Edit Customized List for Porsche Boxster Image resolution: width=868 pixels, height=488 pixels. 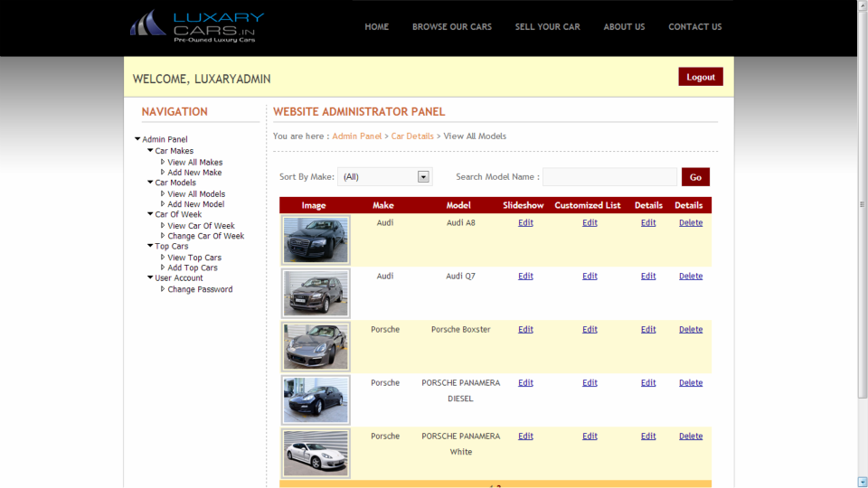(590, 329)
